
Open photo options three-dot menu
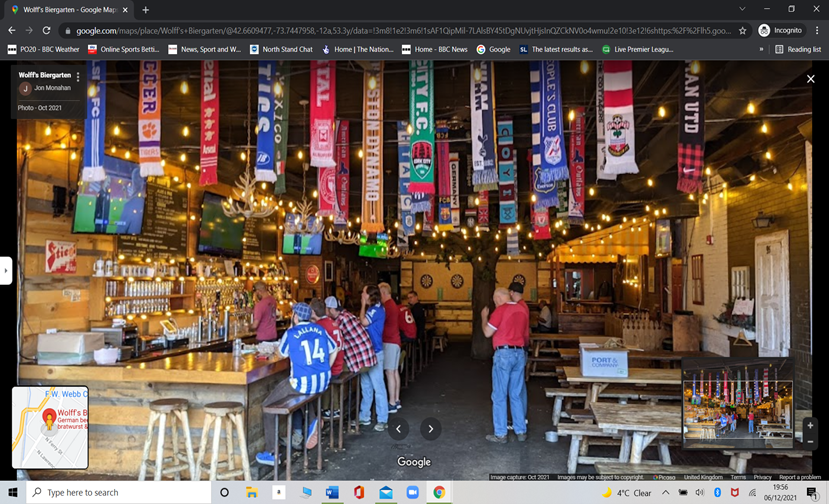78,77
